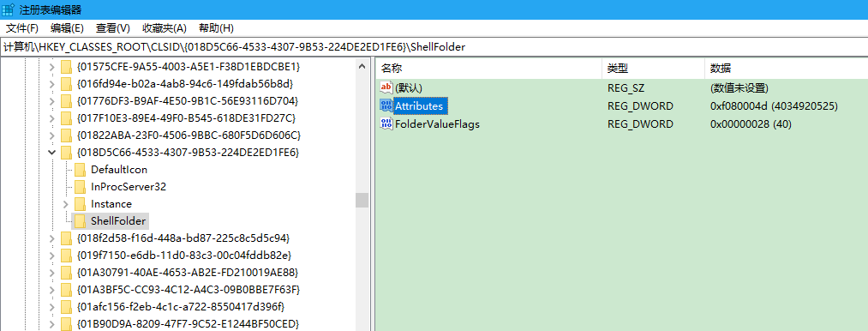Select the FolderValueFlags value name
Viewport: 868px width, 331px height.
[437, 123]
